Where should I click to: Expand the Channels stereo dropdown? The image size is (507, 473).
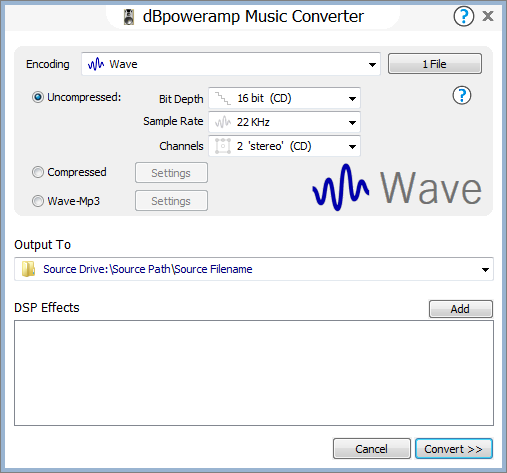(x=284, y=146)
